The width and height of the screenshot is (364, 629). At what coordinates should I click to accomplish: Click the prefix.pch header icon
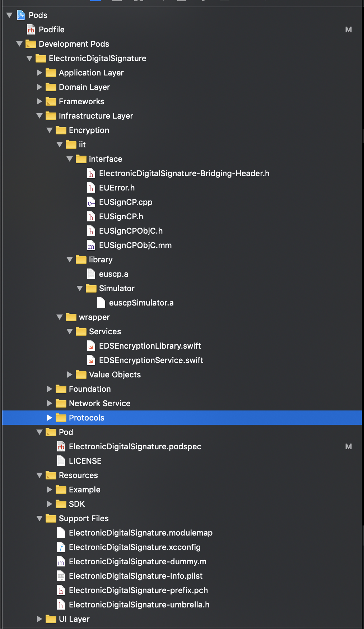(x=61, y=590)
